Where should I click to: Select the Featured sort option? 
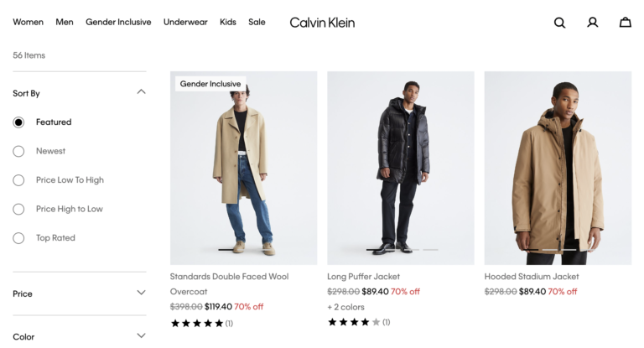(x=18, y=122)
